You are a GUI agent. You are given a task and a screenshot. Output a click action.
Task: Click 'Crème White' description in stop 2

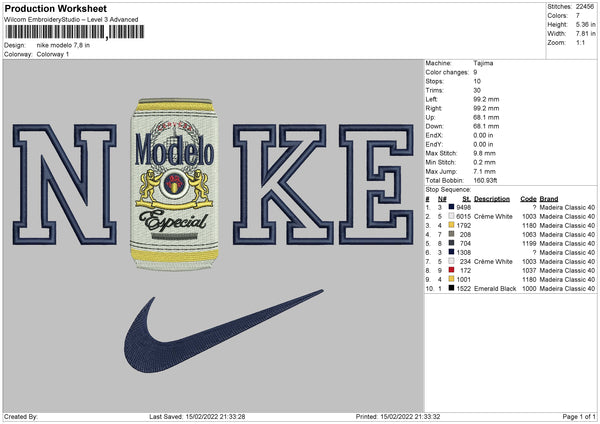[493, 217]
